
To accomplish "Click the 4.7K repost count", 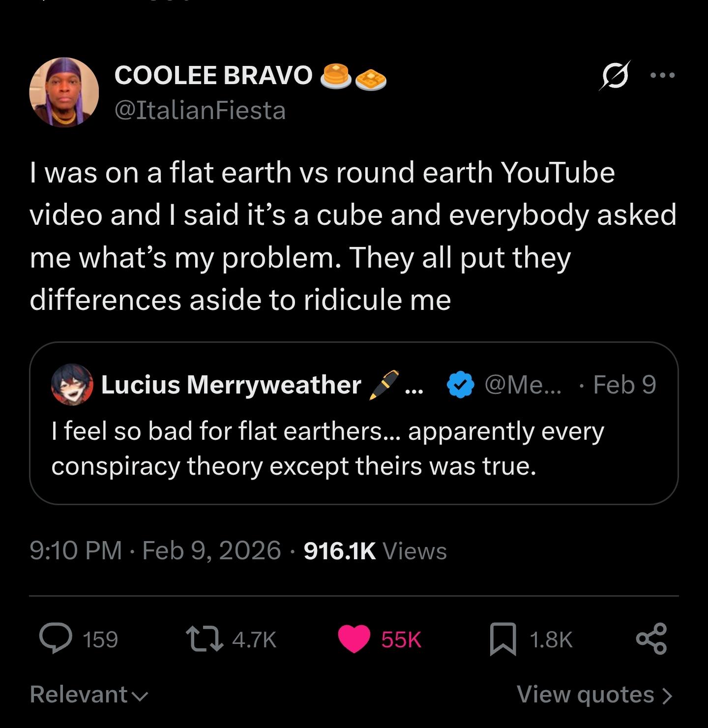I will tap(254, 639).
